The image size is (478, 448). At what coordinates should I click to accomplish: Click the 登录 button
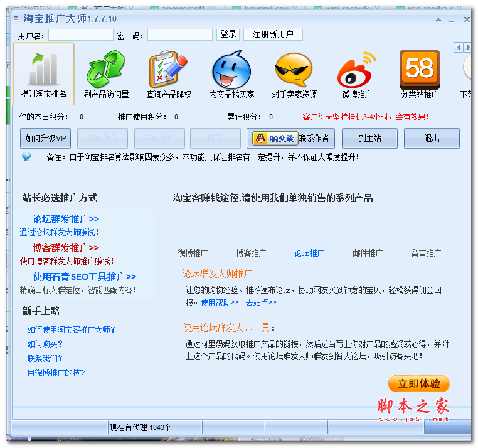click(228, 35)
